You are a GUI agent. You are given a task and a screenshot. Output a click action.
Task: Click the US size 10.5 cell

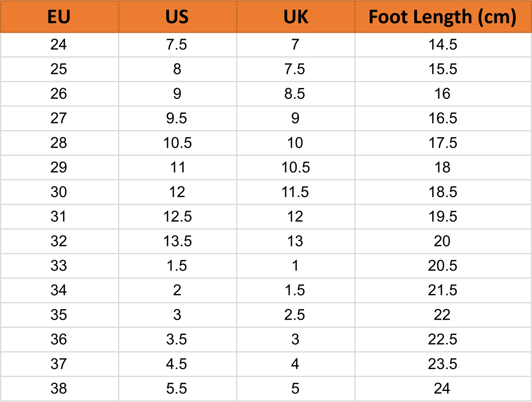pos(177,143)
